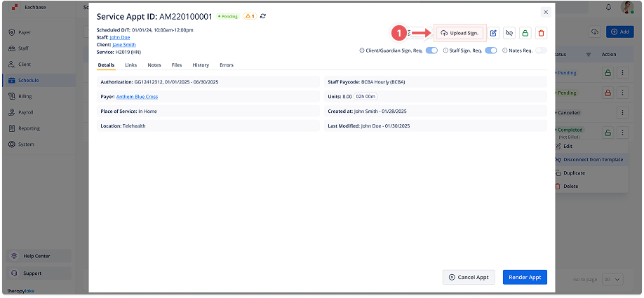Click the green unlock icon in Completed row

tap(608, 132)
